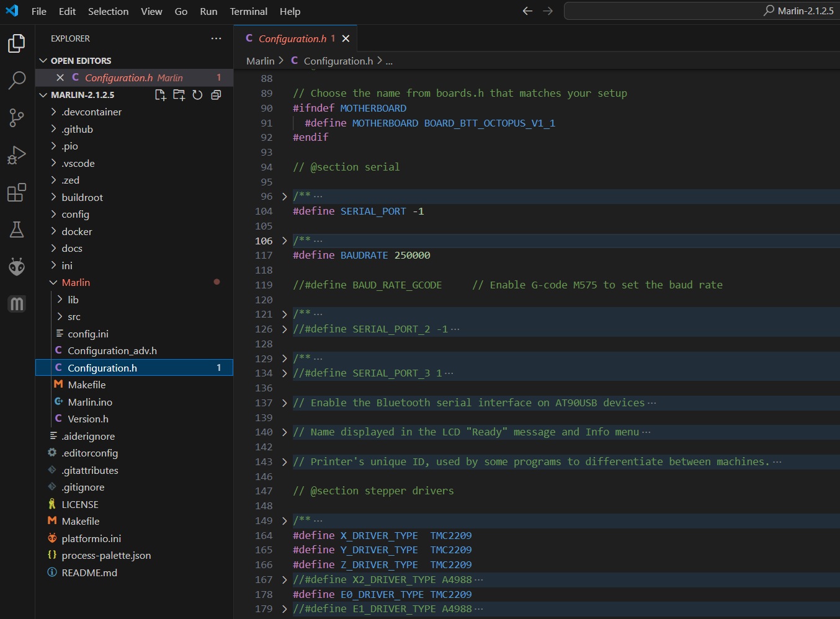Open the Terminal menu

[x=248, y=11]
